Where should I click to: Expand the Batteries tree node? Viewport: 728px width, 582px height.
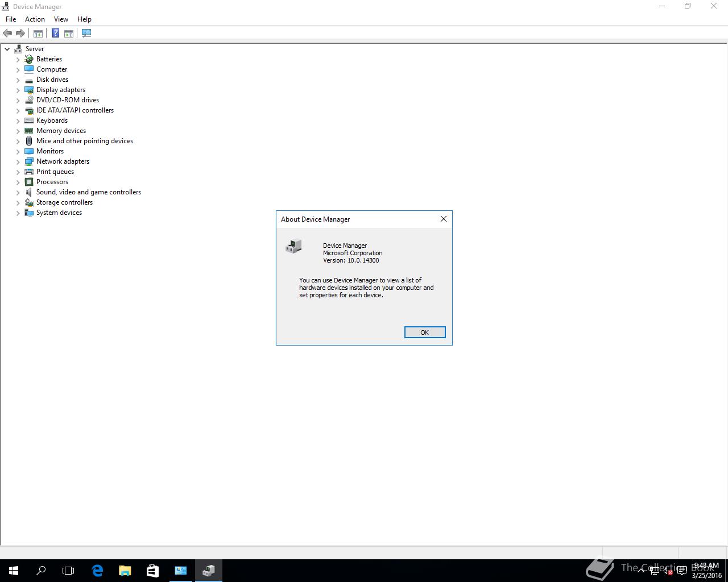pyautogui.click(x=18, y=59)
